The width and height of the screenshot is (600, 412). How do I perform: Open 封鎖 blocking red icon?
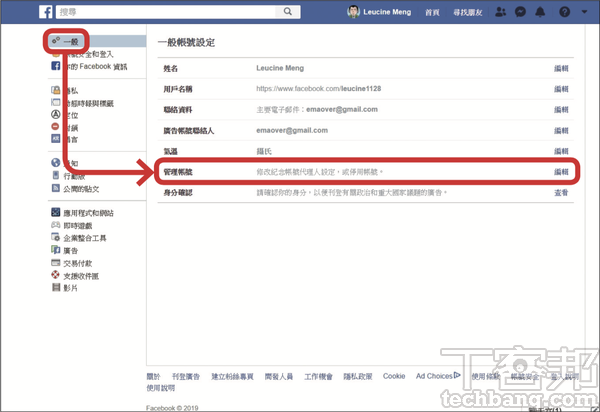pos(56,126)
